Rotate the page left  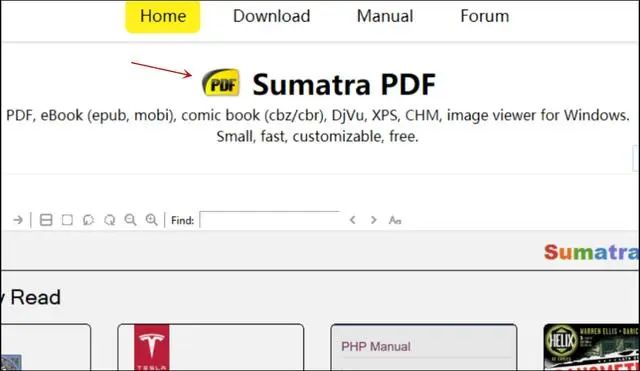click(88, 220)
